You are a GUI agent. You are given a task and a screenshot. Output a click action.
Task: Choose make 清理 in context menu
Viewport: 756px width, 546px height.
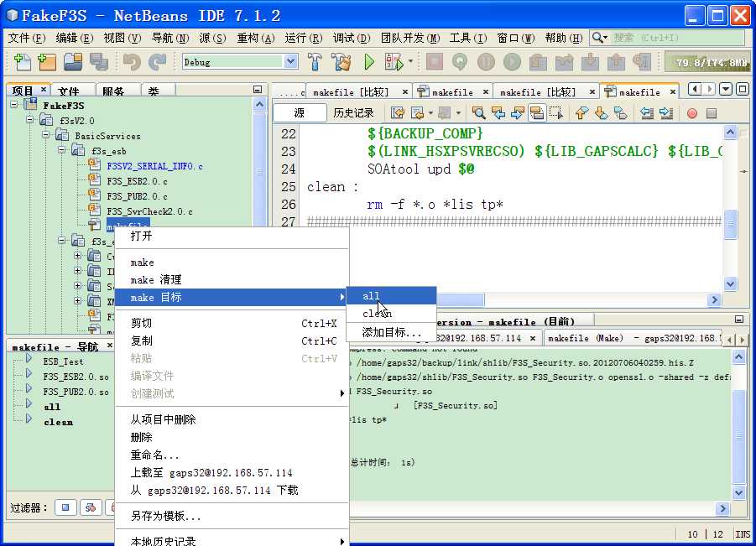pyautogui.click(x=232, y=279)
